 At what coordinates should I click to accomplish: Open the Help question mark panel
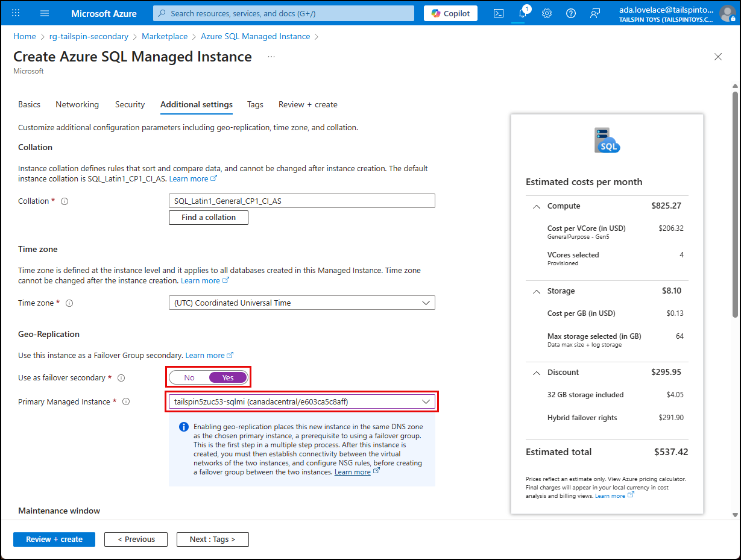point(570,13)
